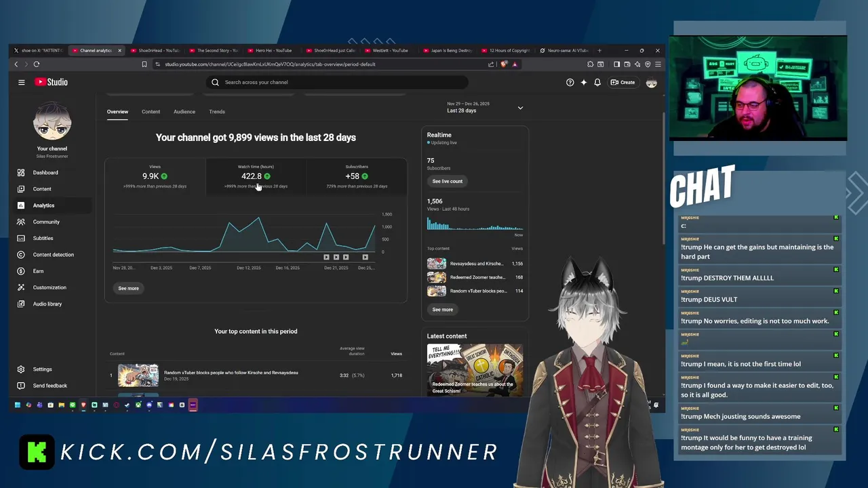868x488 pixels.
Task: Open Content detection in the sidebar
Action: tap(53, 255)
